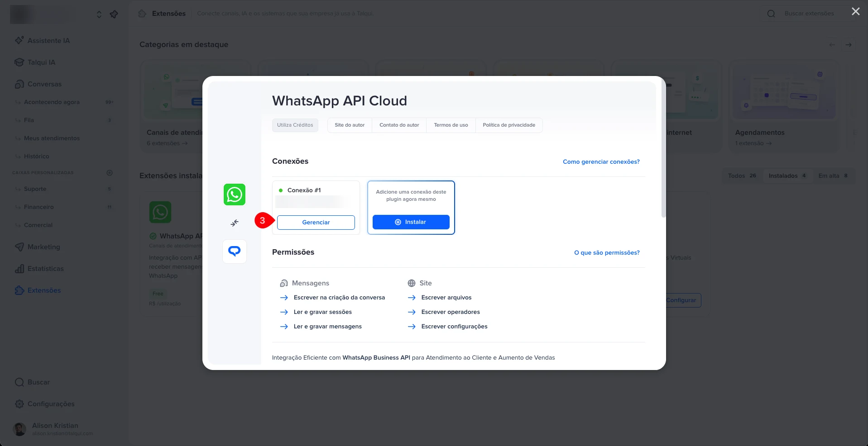Click the modal's vertical scrollbar

pos(664,149)
